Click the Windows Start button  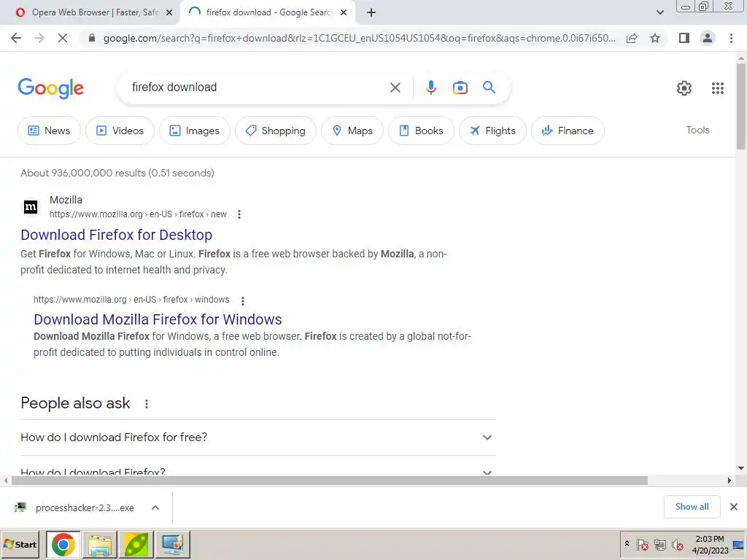(20, 544)
